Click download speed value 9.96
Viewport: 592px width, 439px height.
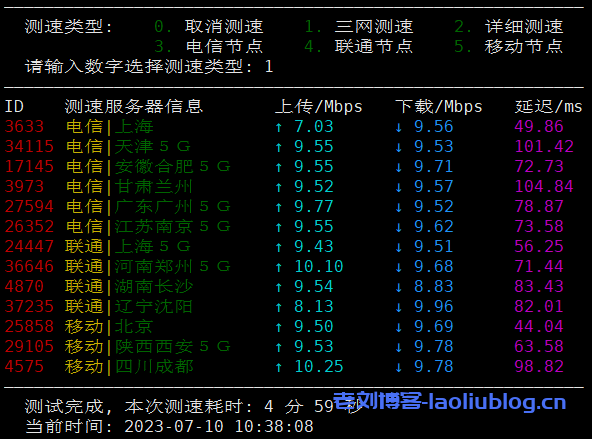tap(433, 307)
